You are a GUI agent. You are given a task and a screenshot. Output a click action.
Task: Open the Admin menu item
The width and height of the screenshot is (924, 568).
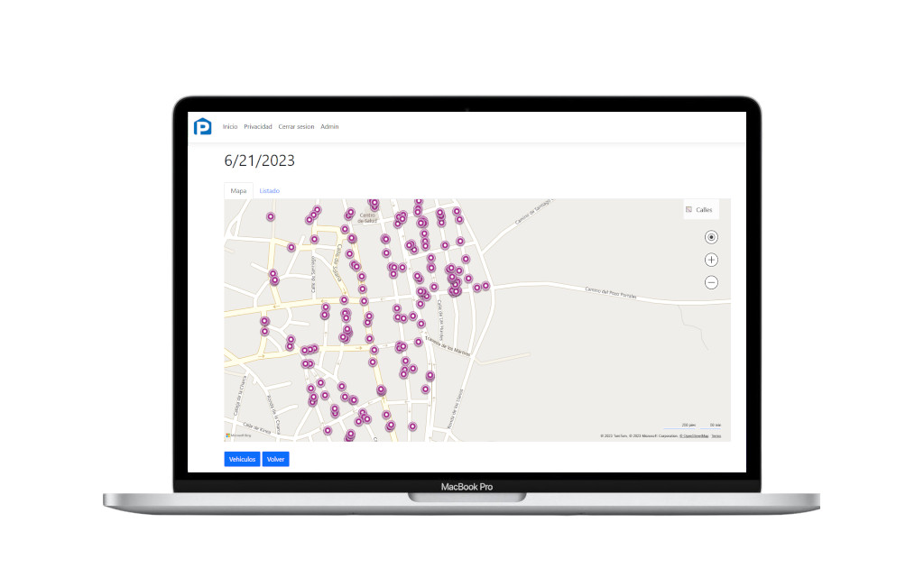329,126
